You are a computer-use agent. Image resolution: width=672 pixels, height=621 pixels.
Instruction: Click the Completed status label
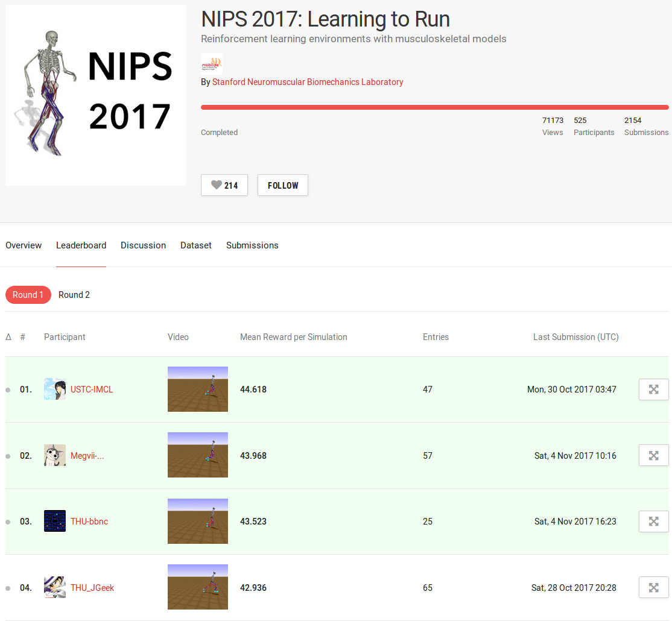(219, 132)
